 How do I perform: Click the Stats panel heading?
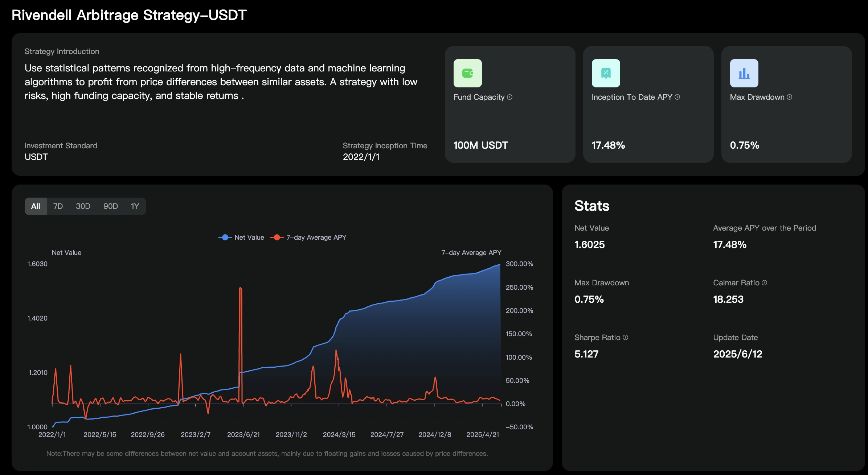coord(592,206)
